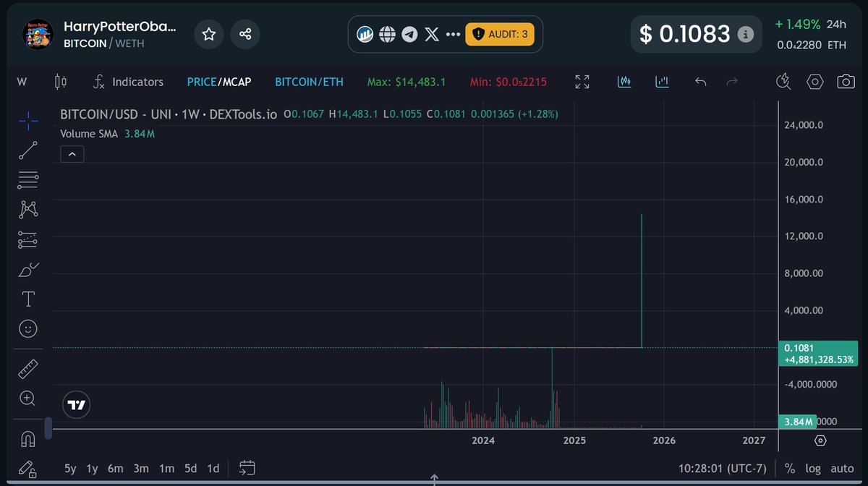Take a chart snapshot with camera

coord(846,82)
